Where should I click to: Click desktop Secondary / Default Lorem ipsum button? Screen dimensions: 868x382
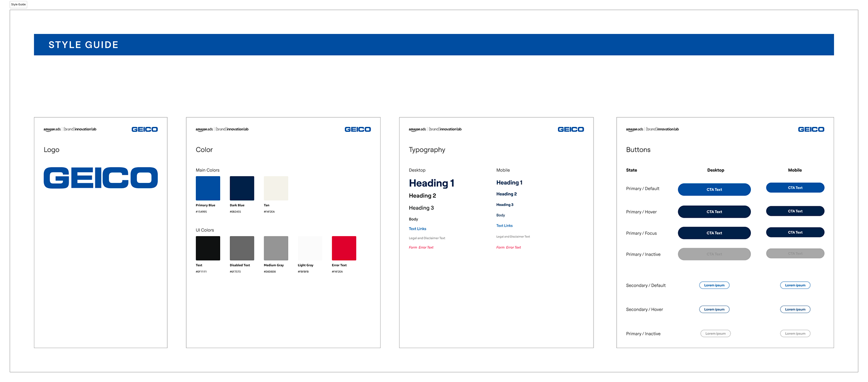[714, 285]
